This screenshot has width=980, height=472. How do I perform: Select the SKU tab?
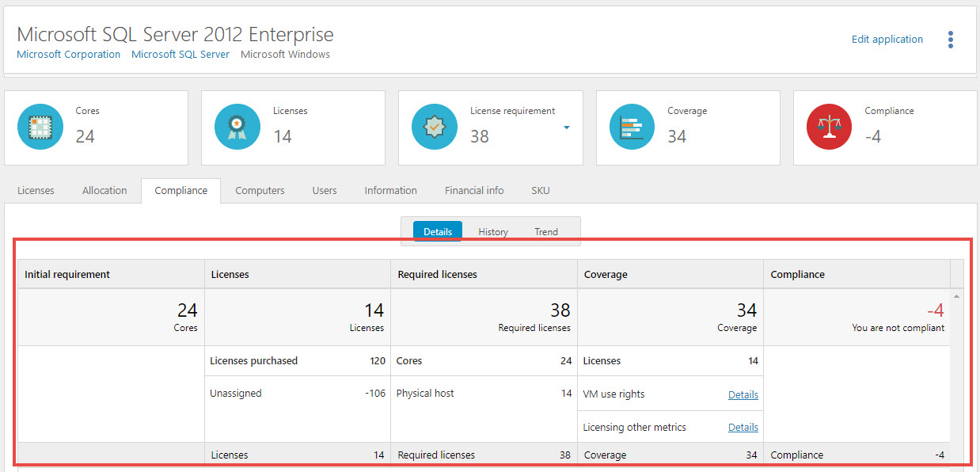[x=541, y=191]
